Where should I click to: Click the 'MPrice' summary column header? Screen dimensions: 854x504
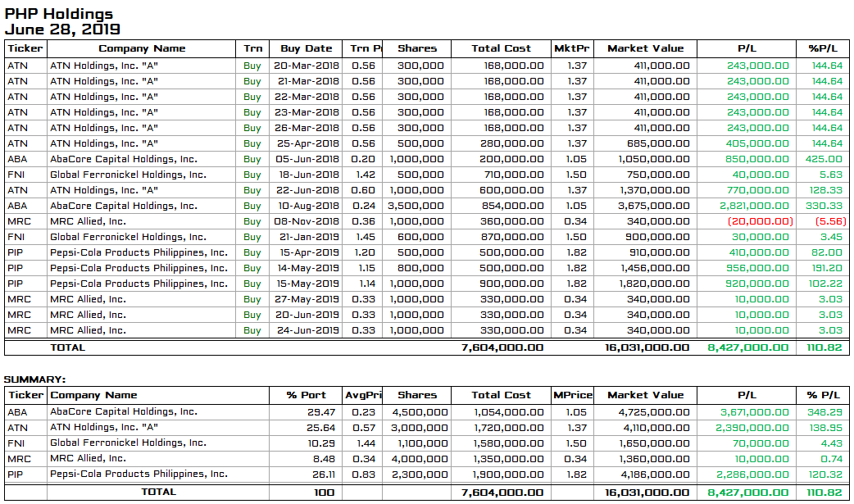click(572, 396)
